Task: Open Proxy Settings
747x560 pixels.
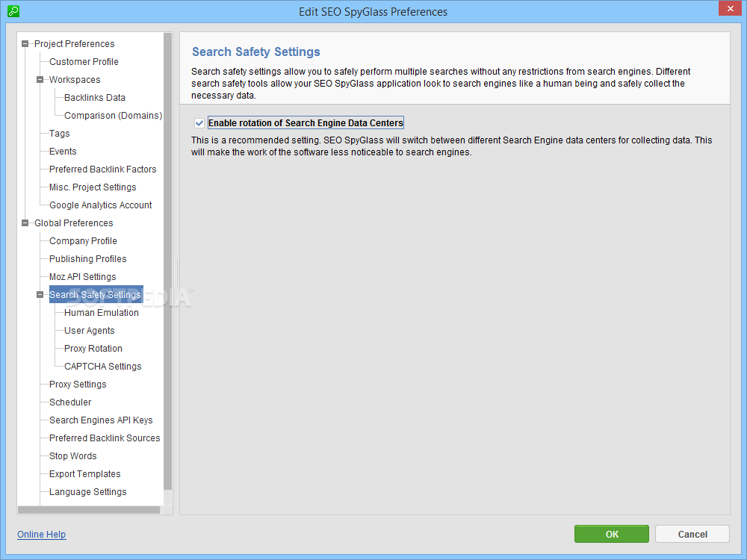Action: [78, 385]
